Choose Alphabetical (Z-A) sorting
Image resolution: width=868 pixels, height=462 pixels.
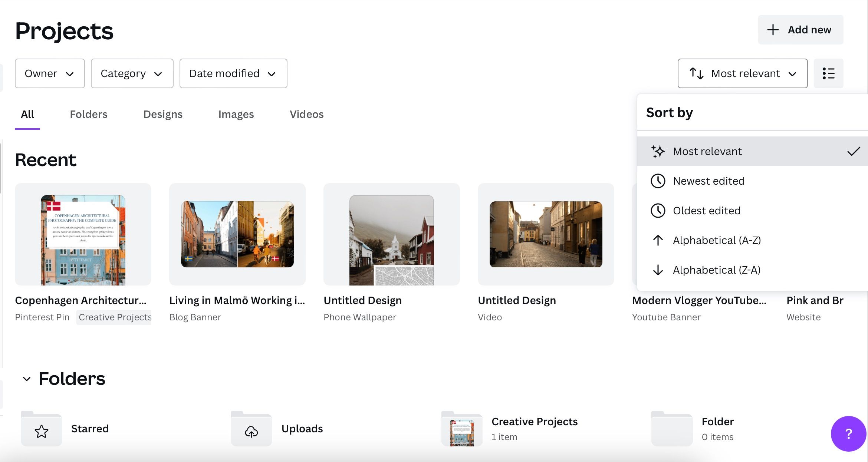tap(717, 270)
